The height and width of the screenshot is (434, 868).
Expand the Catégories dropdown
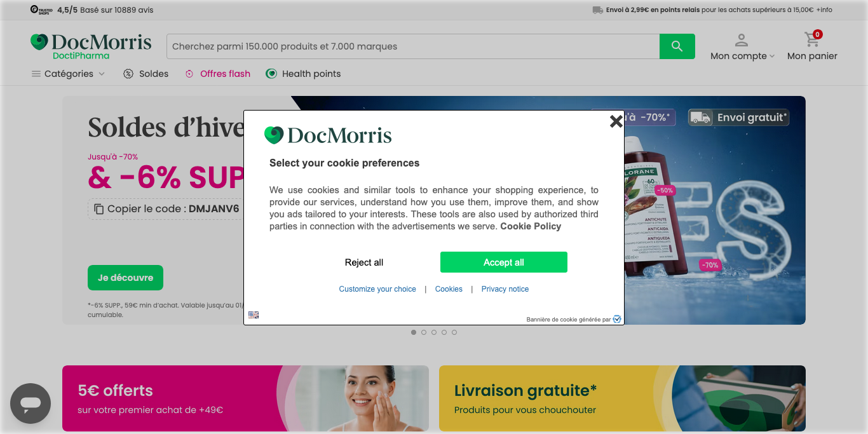click(73, 74)
